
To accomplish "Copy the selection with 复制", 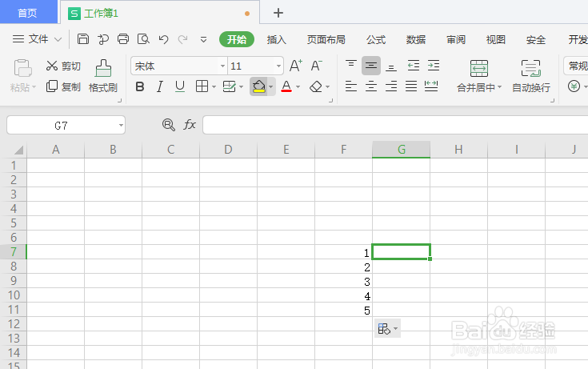I will (x=63, y=86).
